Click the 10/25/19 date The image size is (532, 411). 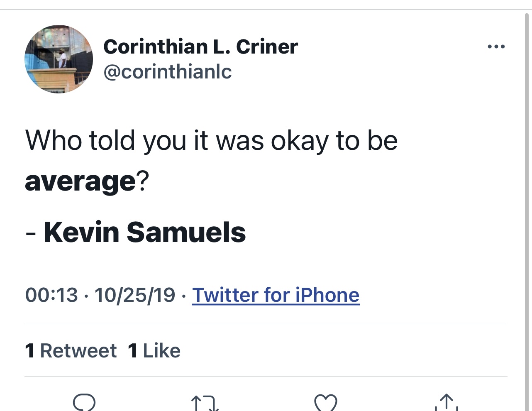tap(134, 295)
